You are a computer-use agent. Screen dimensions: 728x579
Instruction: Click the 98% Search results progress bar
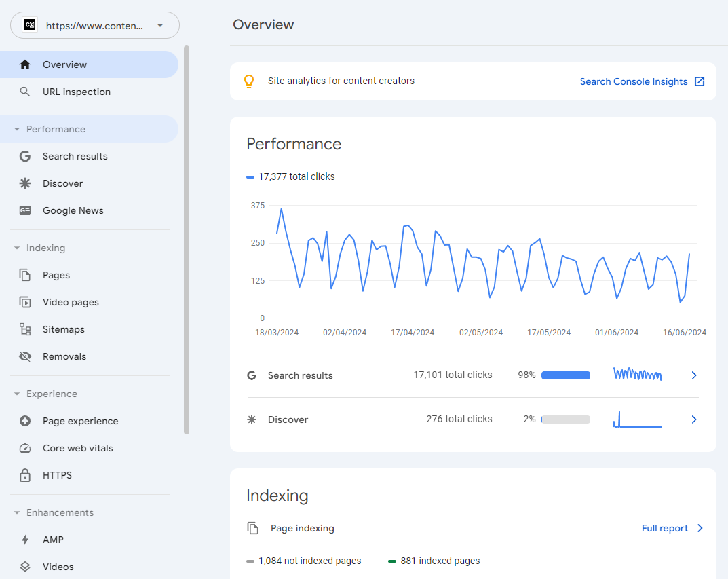565,375
